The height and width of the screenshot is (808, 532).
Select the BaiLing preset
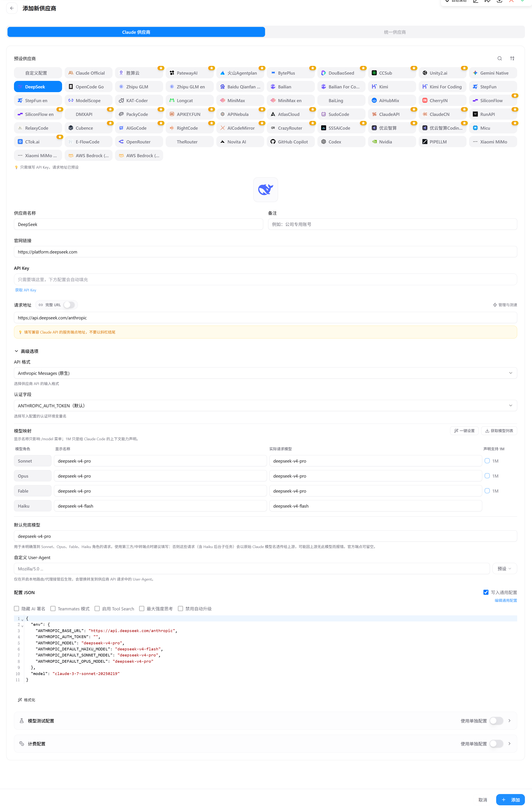[341, 100]
